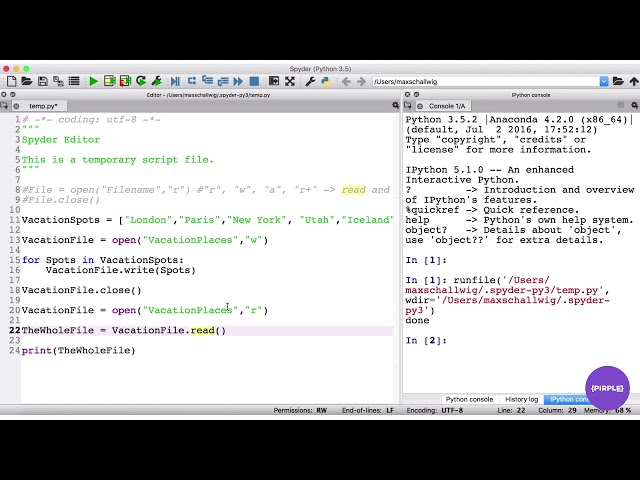Select the temp.py editor tab
The height and width of the screenshot is (480, 640).
[43, 106]
